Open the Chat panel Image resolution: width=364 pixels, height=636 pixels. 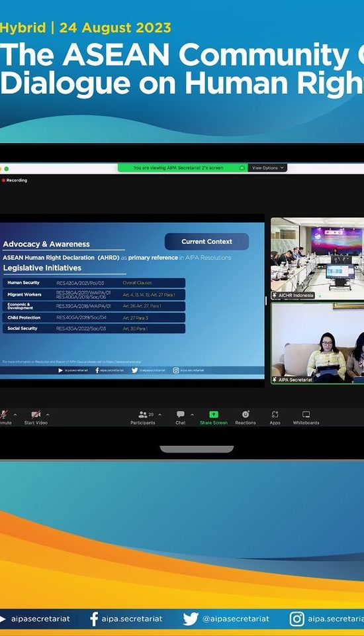pos(181,417)
